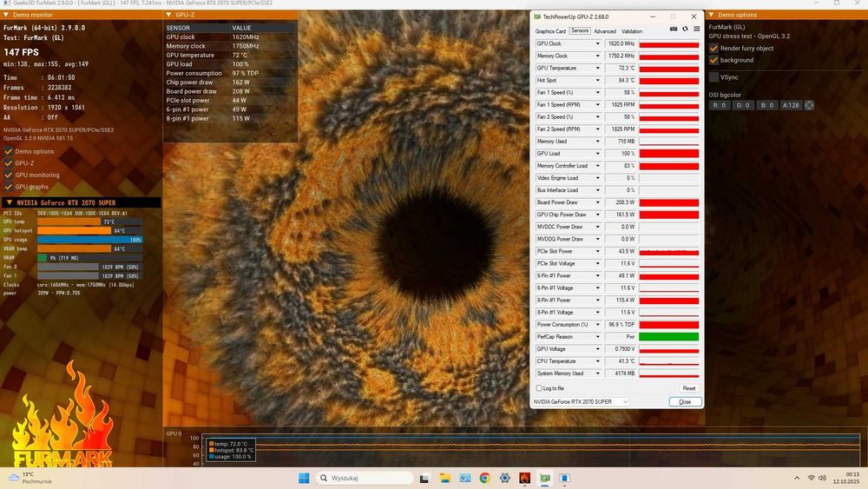
Task: Collapse the Demo options panel header
Action: [712, 15]
